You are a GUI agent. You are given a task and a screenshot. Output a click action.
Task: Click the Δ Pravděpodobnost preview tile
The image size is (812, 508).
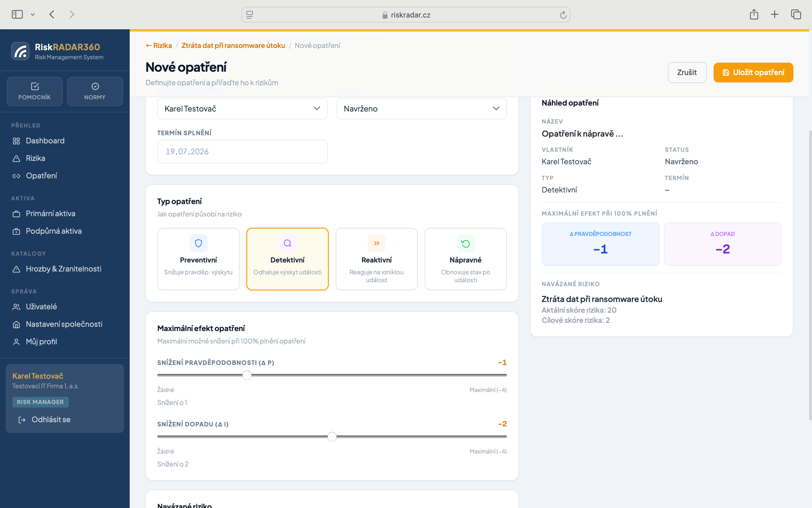600,244
